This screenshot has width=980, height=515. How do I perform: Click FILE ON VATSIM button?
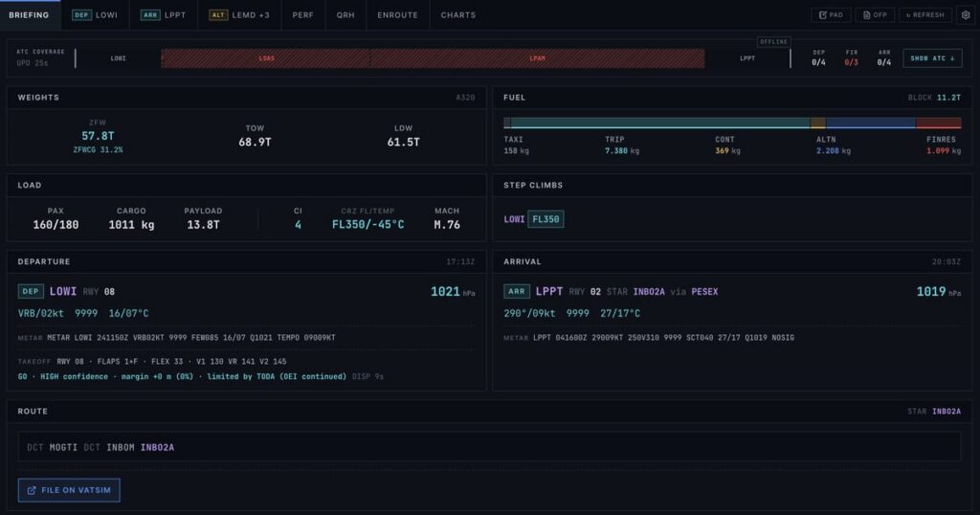pyautogui.click(x=69, y=490)
